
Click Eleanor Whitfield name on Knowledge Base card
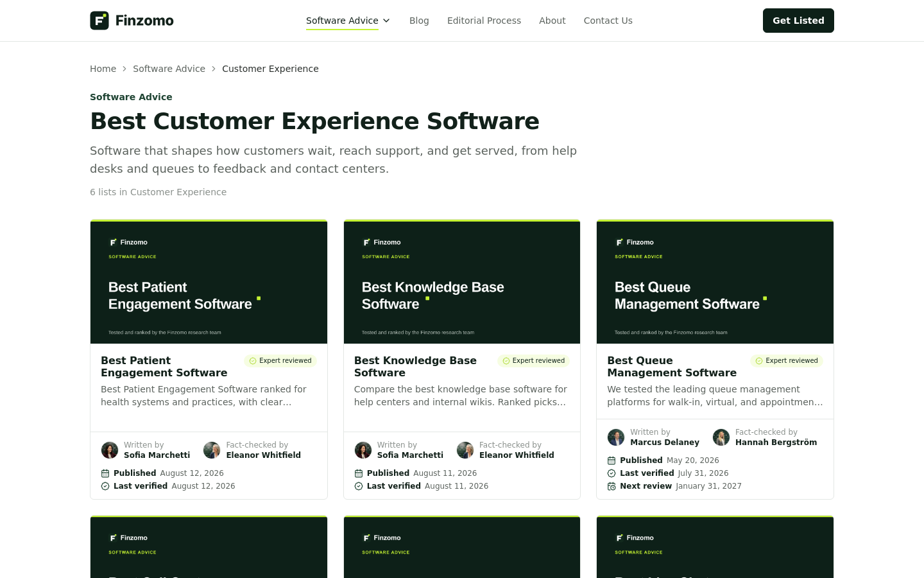coord(517,455)
